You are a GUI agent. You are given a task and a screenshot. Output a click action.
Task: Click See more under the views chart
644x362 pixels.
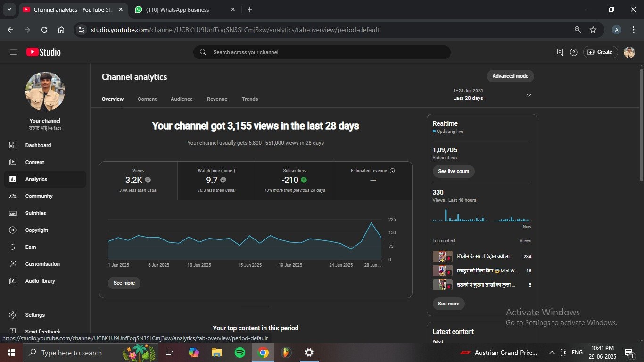point(124,283)
